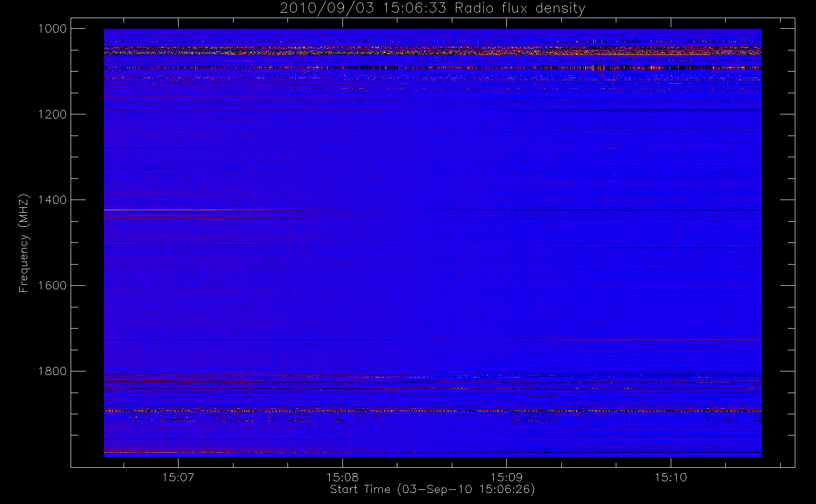The width and height of the screenshot is (816, 504).
Task: Select the 1600 frequency axis label
Action: 52,286
